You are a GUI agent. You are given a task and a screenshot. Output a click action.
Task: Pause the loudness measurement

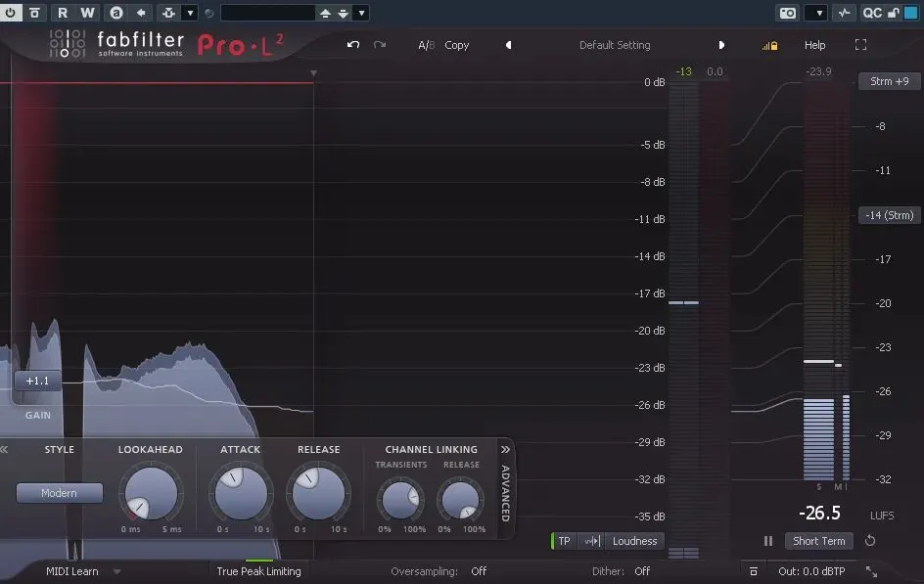[768, 541]
